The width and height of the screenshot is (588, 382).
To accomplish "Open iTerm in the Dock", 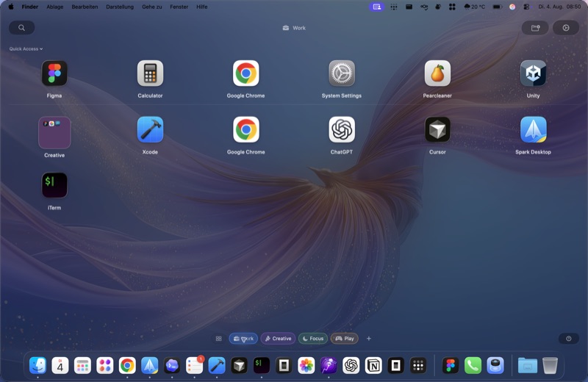I will tap(262, 366).
